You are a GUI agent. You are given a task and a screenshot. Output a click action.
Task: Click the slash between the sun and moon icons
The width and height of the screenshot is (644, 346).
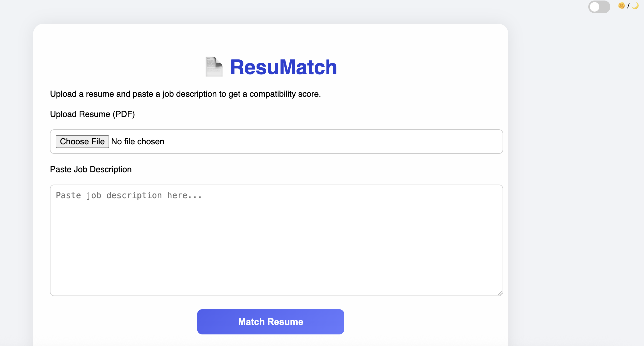628,6
